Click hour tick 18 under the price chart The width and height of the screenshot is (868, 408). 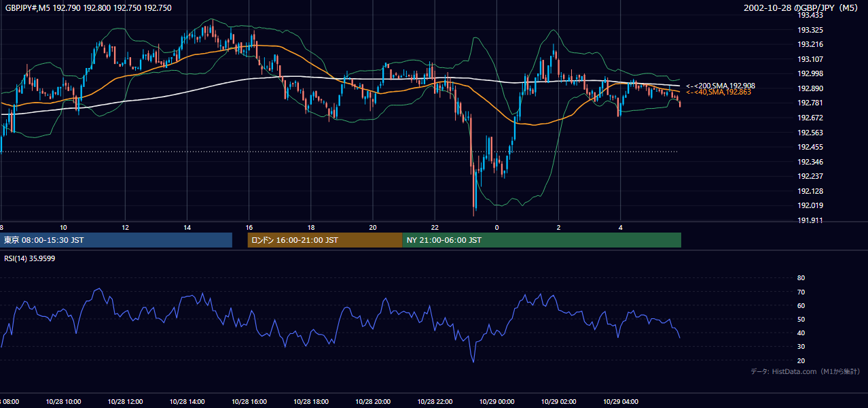[x=310, y=227]
